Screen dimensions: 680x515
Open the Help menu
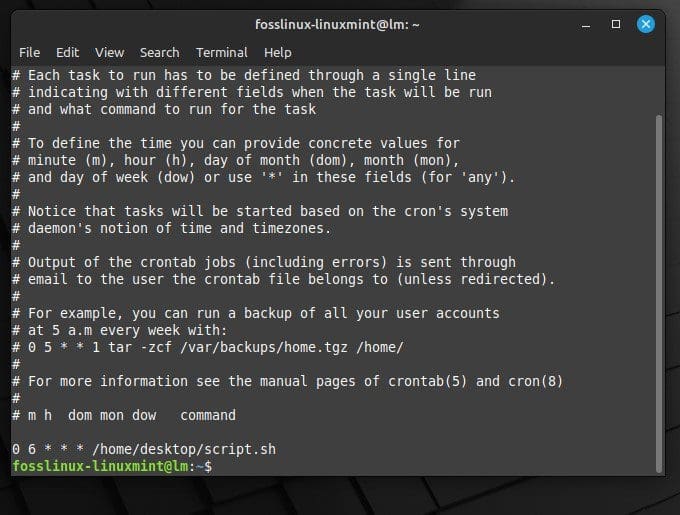pyautogui.click(x=278, y=53)
